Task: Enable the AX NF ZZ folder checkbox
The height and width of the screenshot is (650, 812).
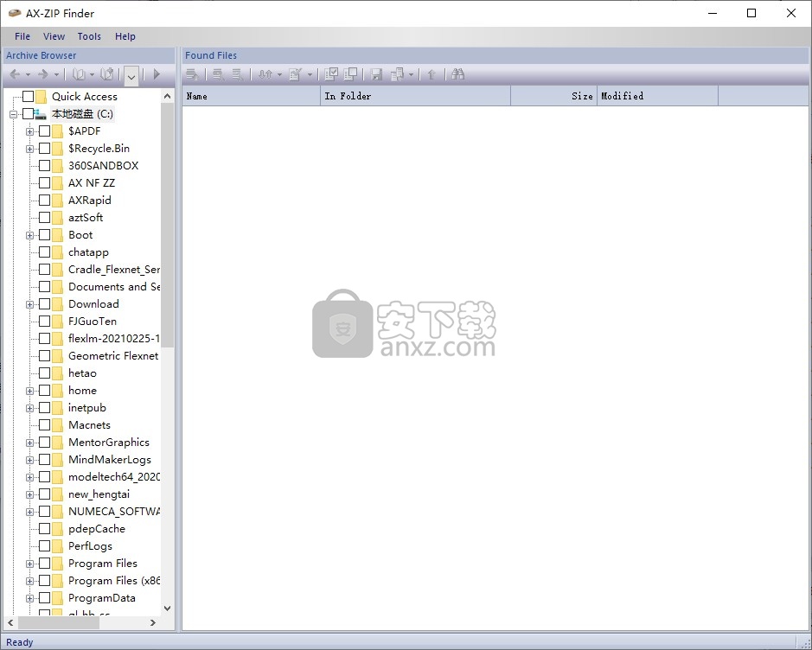Action: pyautogui.click(x=45, y=182)
